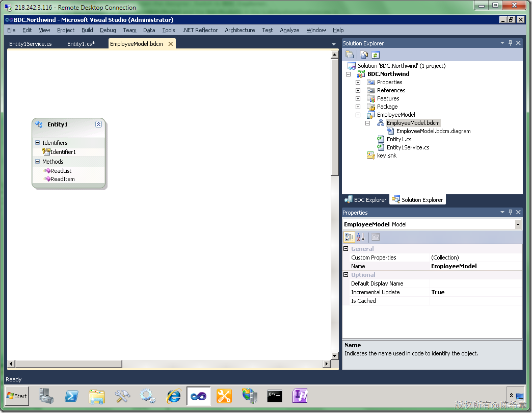Collapse the EmployeeModel.bdcm node
Image resolution: width=532 pixels, height=413 pixels.
pos(367,123)
